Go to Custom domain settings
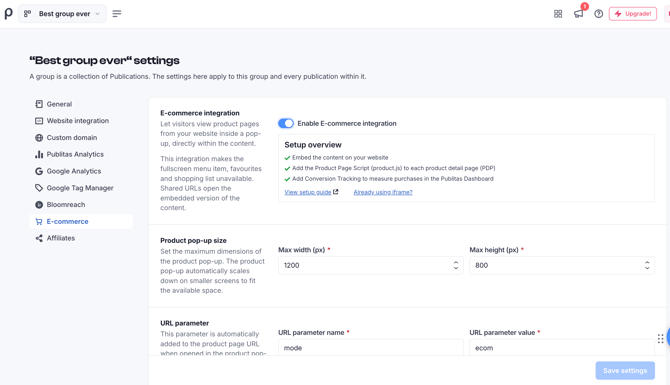 [81, 138]
